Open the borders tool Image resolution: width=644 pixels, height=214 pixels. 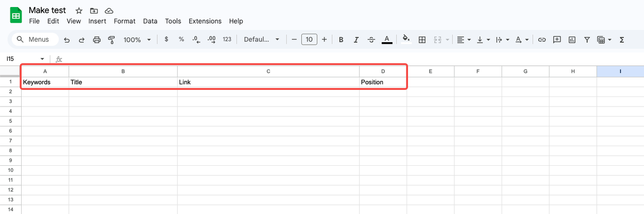pyautogui.click(x=422, y=40)
